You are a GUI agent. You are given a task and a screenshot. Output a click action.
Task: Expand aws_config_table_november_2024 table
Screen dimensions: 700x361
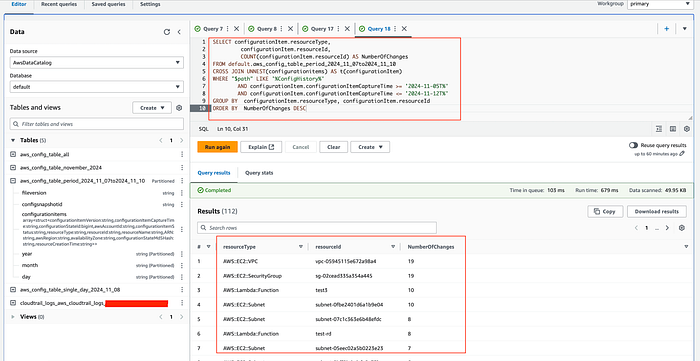pos(12,168)
